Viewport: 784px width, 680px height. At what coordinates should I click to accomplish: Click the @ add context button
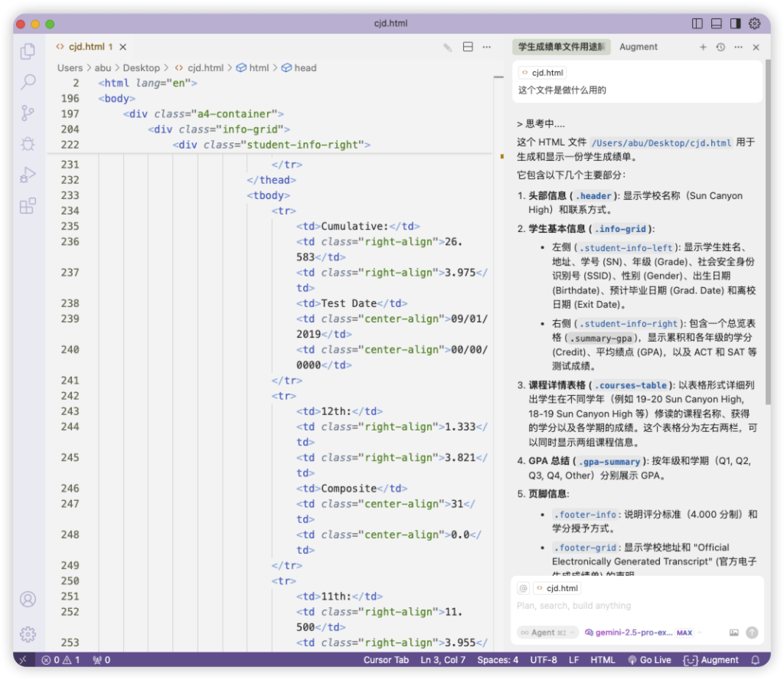[x=523, y=589]
